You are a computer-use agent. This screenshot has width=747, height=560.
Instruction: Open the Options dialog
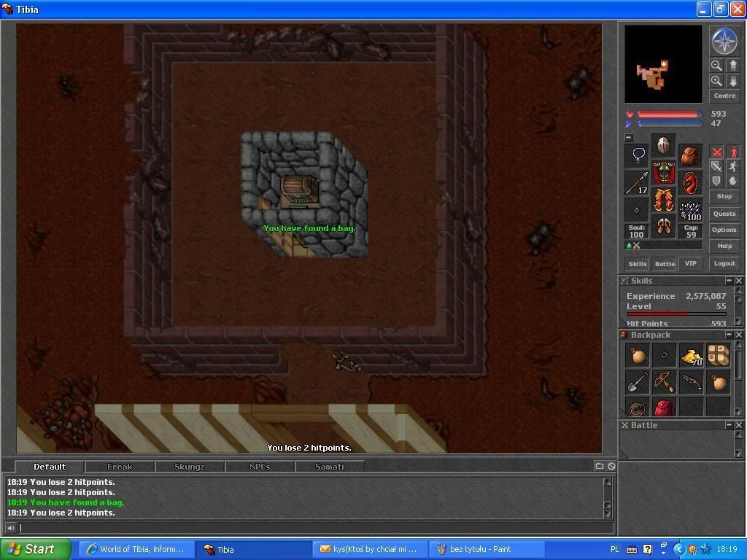724,230
